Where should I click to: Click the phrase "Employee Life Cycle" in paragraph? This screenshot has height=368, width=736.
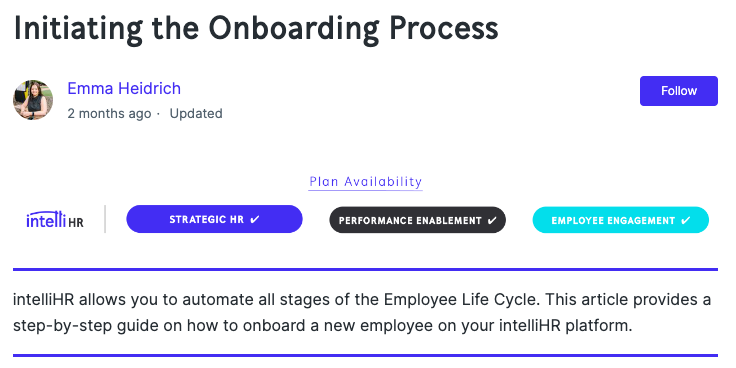(x=460, y=299)
